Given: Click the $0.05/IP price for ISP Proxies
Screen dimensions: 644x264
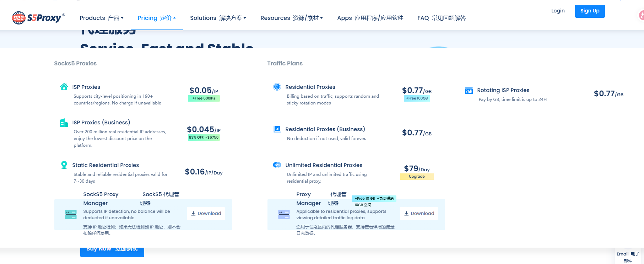Looking at the screenshot, I should click(x=204, y=91).
